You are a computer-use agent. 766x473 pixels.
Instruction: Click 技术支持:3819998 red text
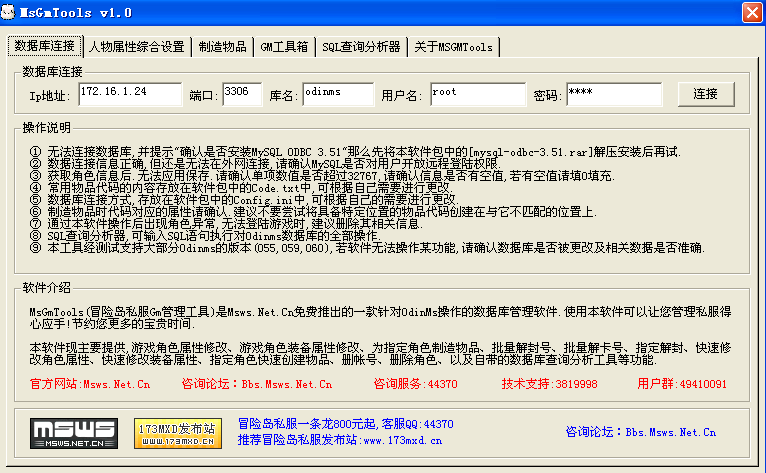click(x=549, y=384)
